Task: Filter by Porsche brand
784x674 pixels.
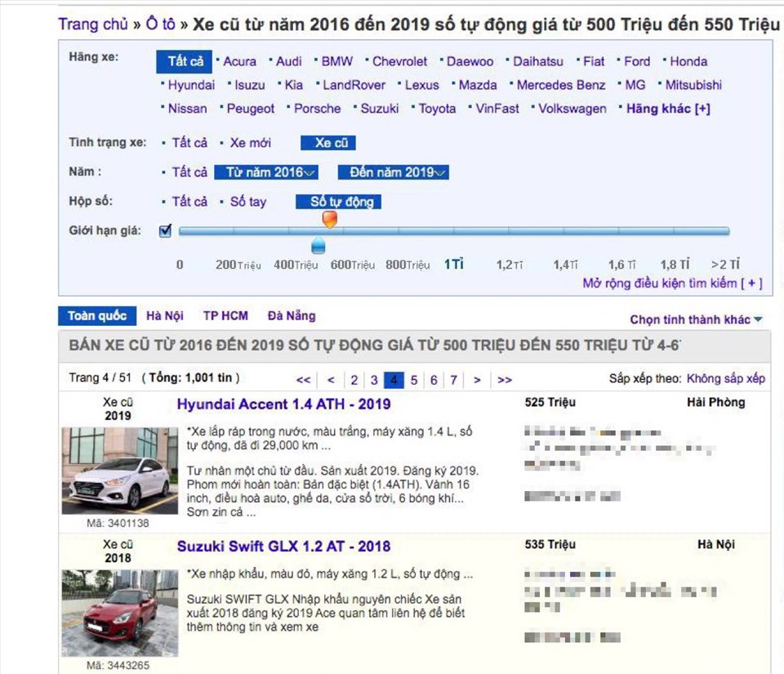Action: [317, 109]
